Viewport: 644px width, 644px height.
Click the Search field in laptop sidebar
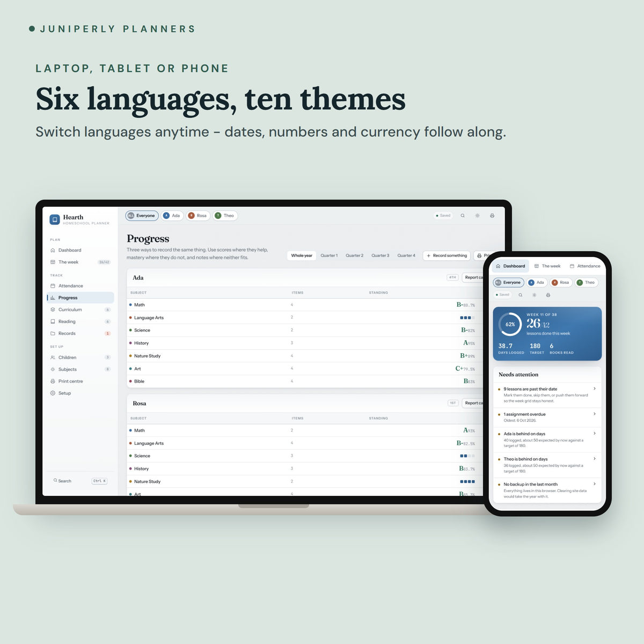click(80, 481)
